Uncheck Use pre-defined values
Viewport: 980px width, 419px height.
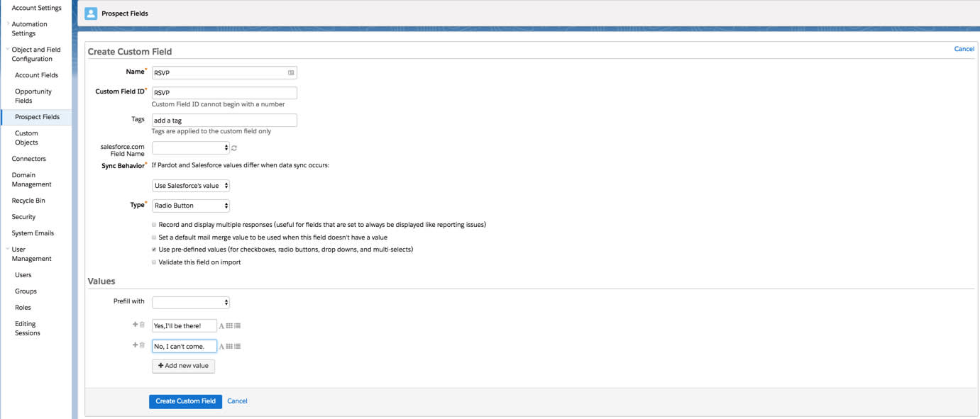154,250
